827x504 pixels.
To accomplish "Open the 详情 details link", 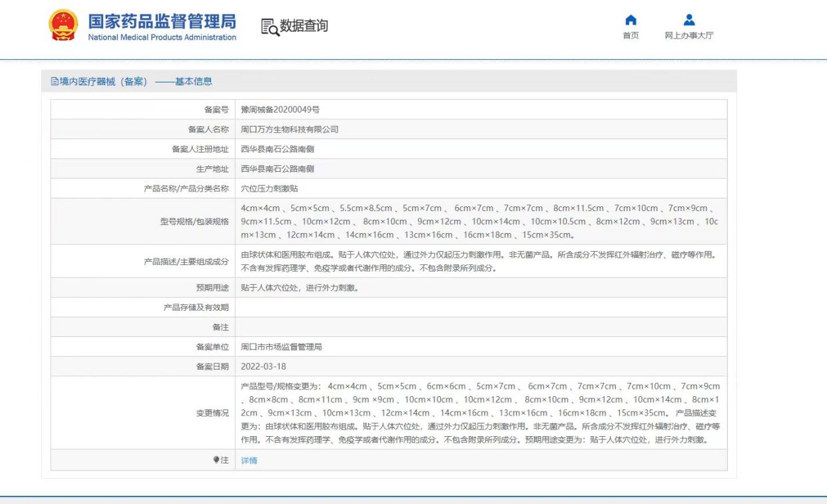I will [249, 461].
